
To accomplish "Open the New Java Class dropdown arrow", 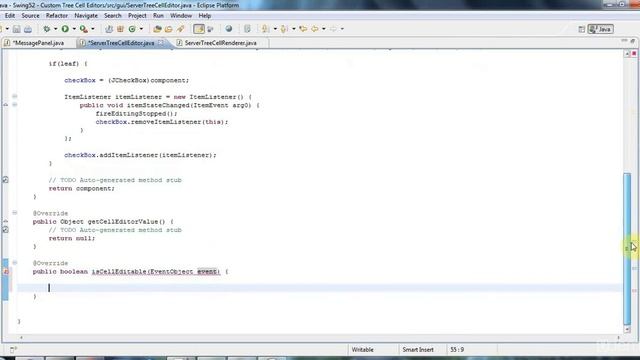I will [141, 29].
